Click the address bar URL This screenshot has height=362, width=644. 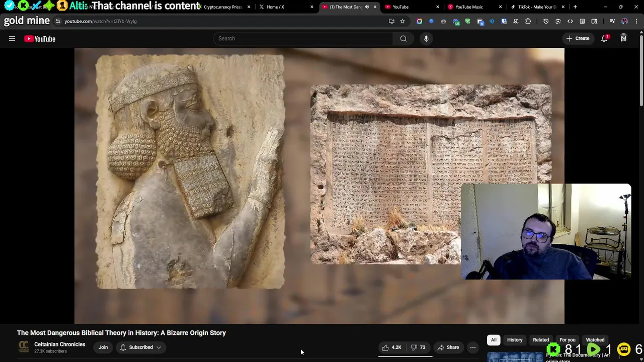coord(101,21)
